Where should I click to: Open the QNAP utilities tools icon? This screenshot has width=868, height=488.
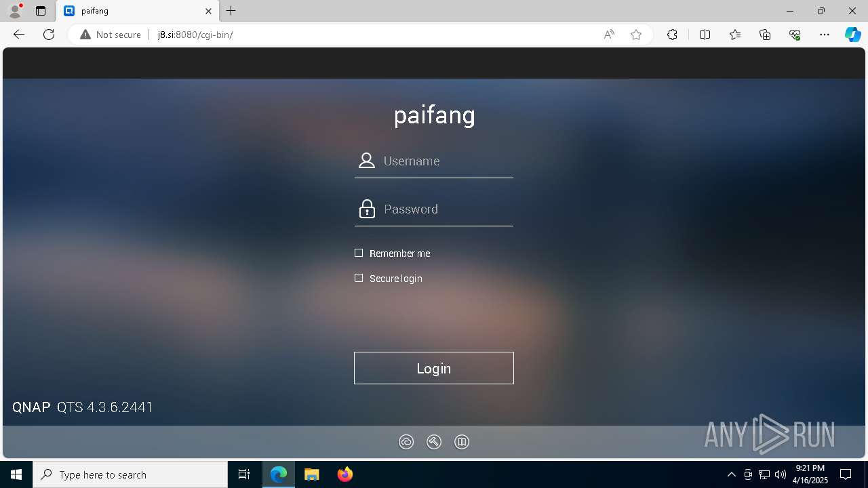pos(434,442)
